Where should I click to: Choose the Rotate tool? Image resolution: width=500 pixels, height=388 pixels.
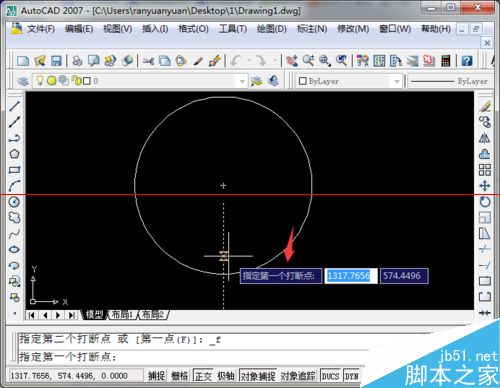(x=485, y=202)
